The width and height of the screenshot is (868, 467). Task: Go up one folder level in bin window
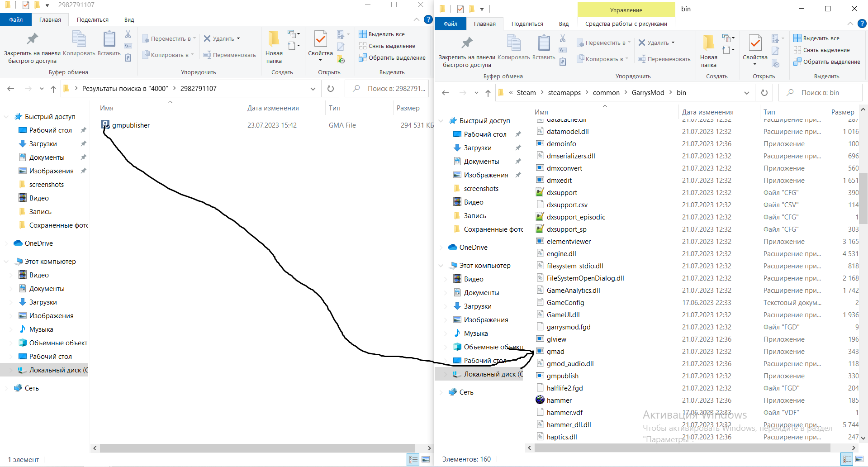(488, 93)
